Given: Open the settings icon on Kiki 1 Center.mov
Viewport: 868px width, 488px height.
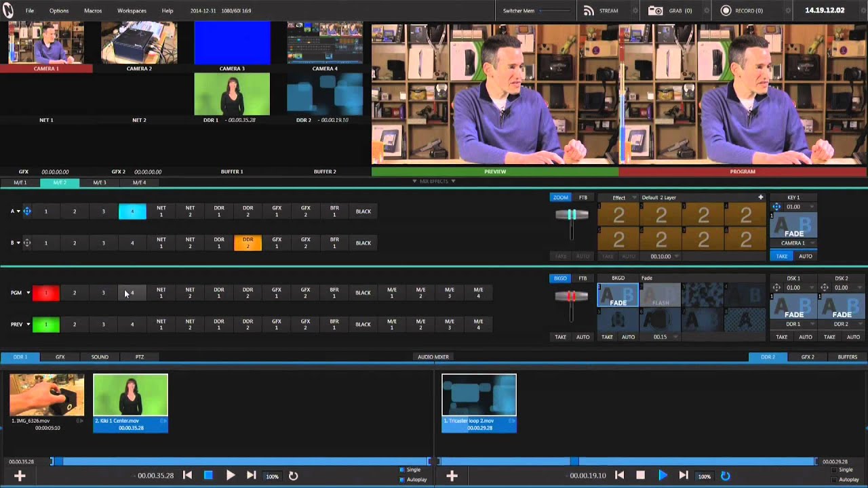Looking at the screenshot, I should point(163,421).
